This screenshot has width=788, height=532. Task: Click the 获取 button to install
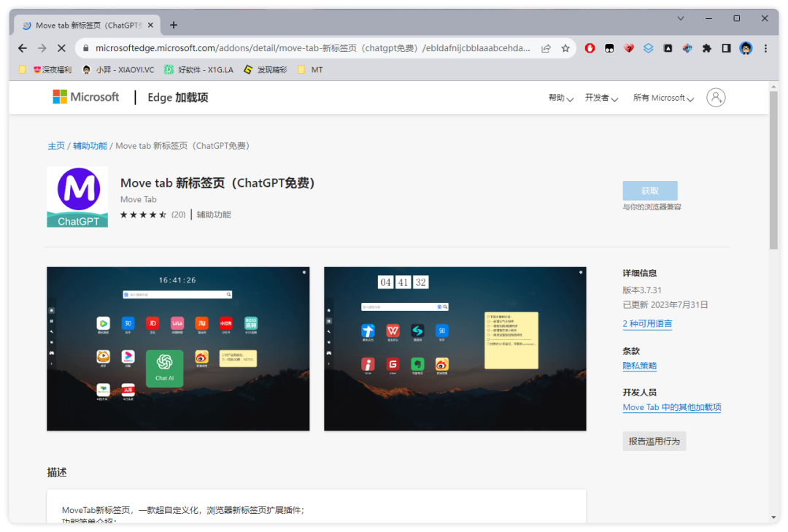click(649, 190)
